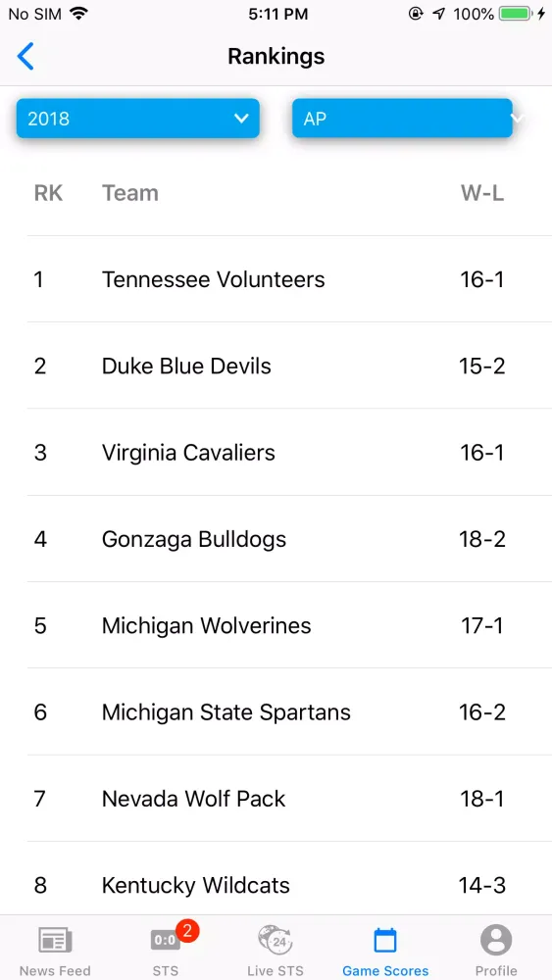Select the Game Scores calendar icon
Screen dimensions: 552x980
click(x=385, y=941)
